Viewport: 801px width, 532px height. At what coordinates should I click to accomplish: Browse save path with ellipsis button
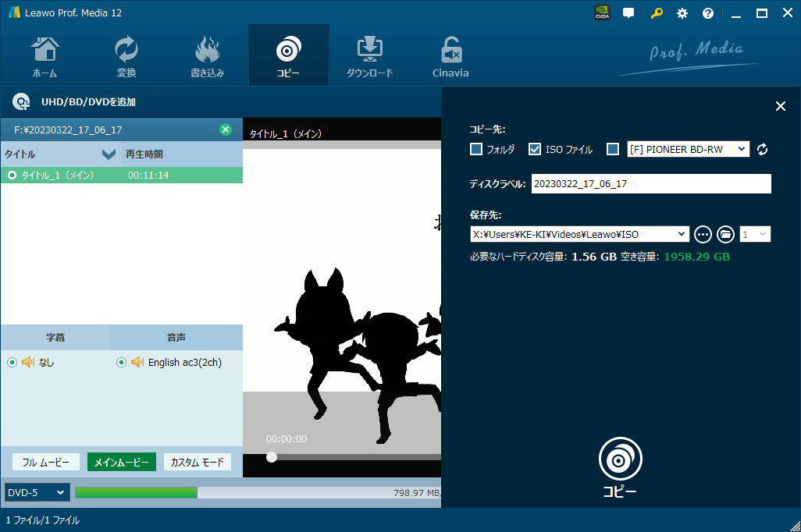(x=703, y=234)
